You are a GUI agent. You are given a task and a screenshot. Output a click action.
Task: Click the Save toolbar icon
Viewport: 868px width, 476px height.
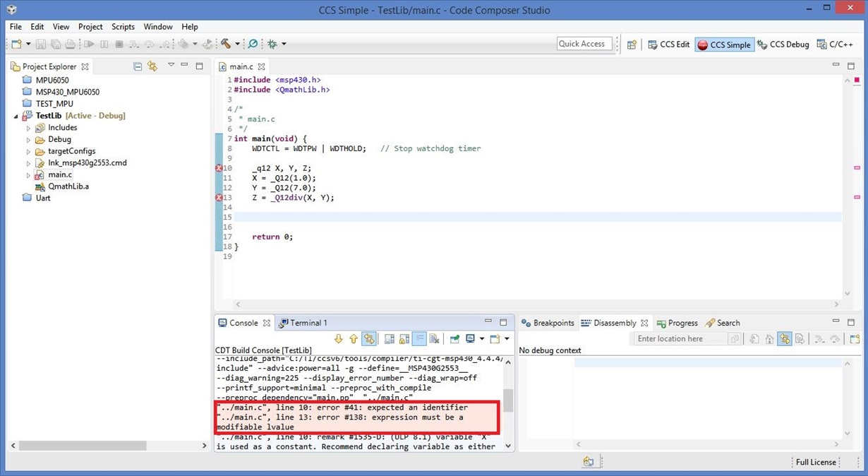[x=40, y=44]
